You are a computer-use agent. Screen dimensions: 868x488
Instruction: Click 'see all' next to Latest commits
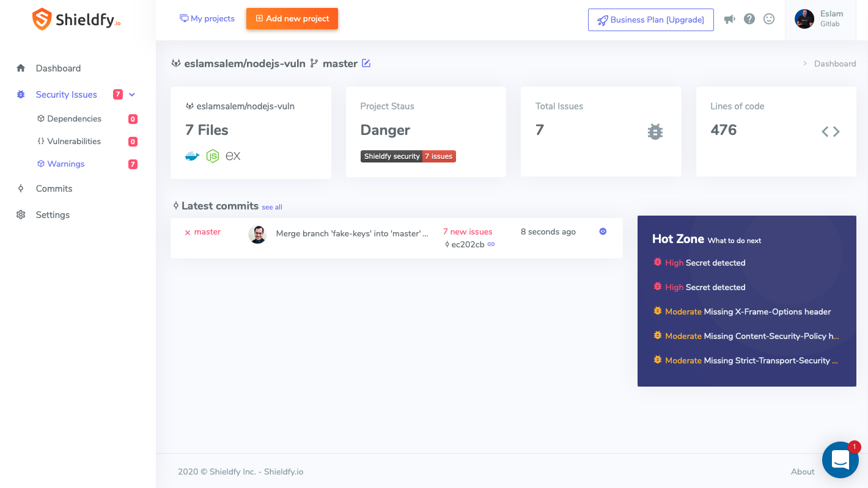tap(272, 207)
